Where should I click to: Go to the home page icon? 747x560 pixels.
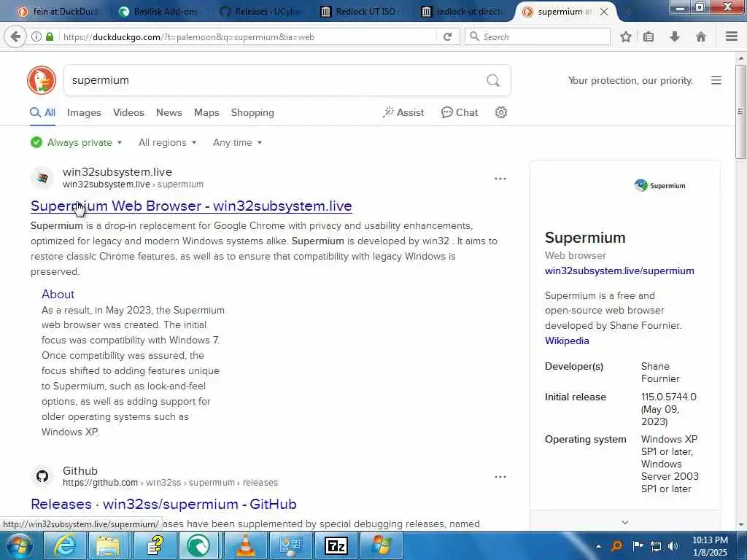(701, 36)
